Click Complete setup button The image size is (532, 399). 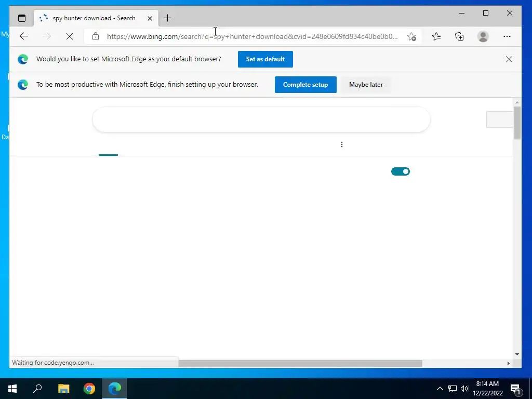(x=305, y=85)
